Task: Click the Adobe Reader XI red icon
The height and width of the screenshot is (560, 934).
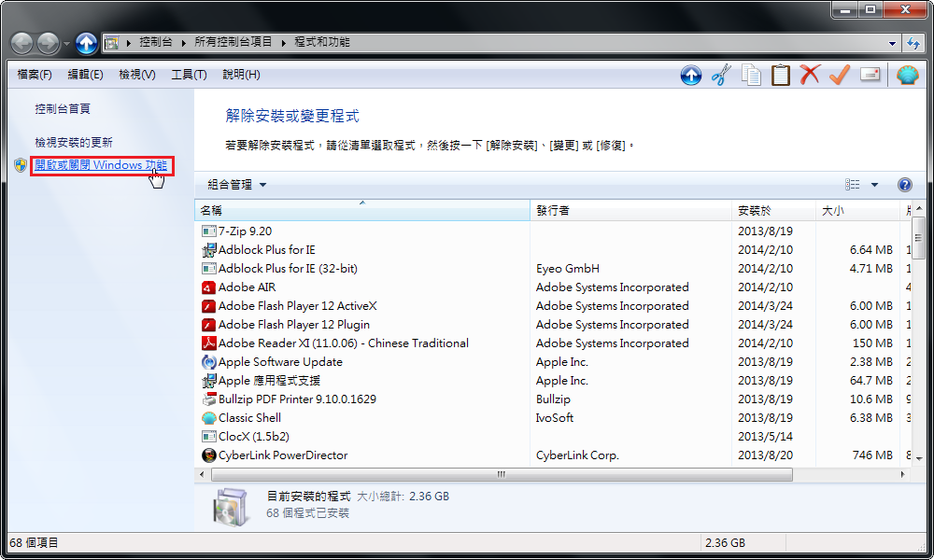Action: [x=208, y=343]
